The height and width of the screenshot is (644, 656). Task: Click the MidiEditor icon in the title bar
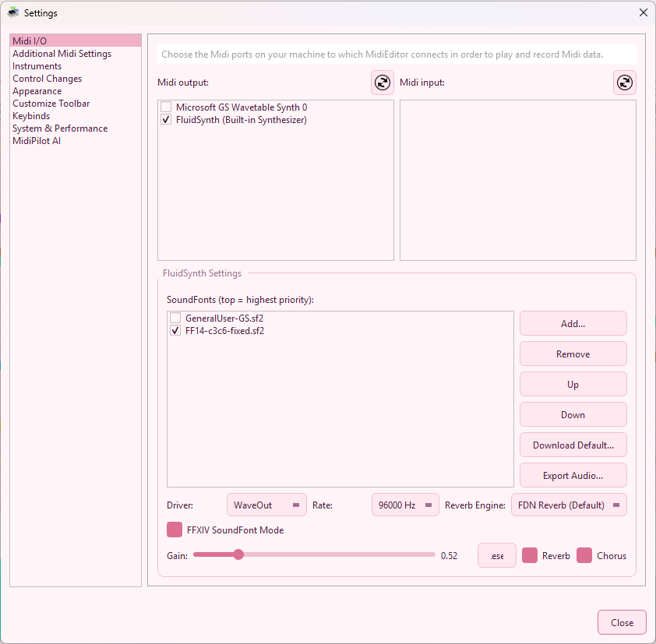(11, 12)
